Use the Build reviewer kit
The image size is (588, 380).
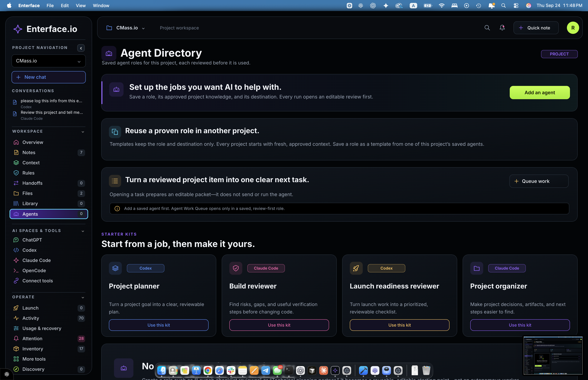pyautogui.click(x=279, y=325)
